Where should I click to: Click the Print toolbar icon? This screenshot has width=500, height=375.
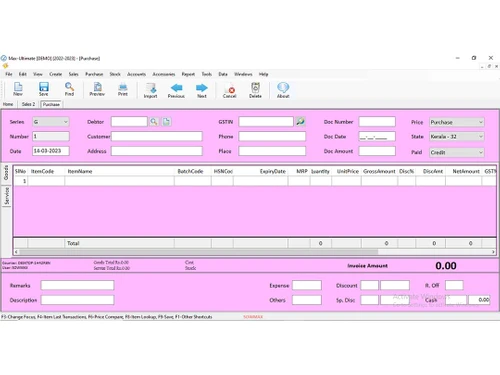(x=123, y=89)
